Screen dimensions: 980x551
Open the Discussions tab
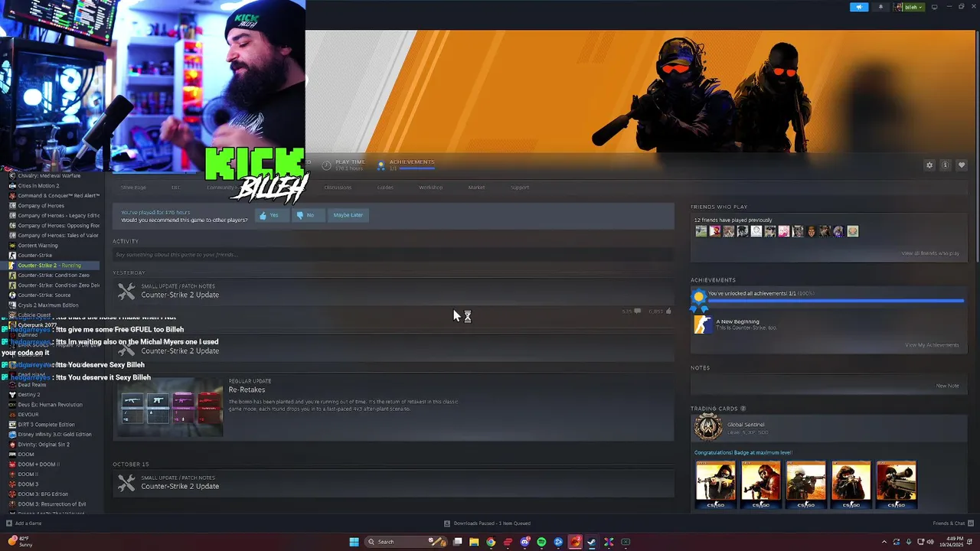[338, 187]
